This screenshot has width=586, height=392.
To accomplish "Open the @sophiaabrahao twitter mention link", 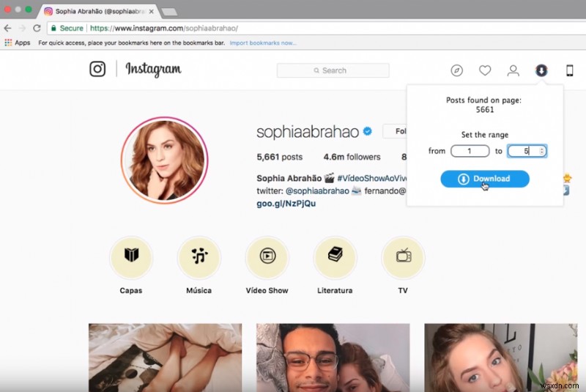I will pyautogui.click(x=317, y=191).
